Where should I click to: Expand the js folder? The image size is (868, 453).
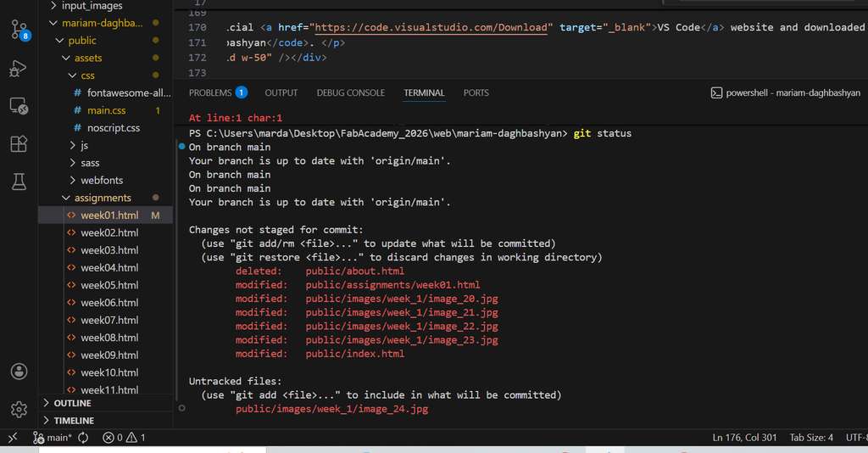(x=84, y=145)
